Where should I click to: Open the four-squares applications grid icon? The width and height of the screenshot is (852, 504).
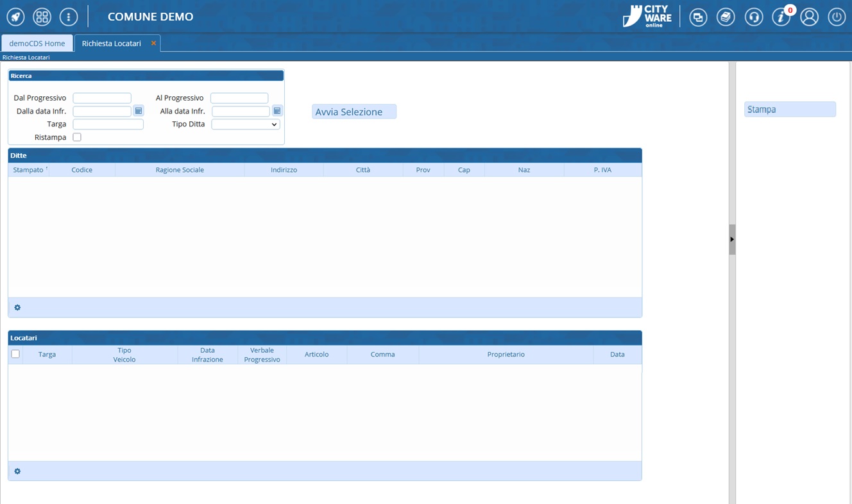(x=42, y=17)
